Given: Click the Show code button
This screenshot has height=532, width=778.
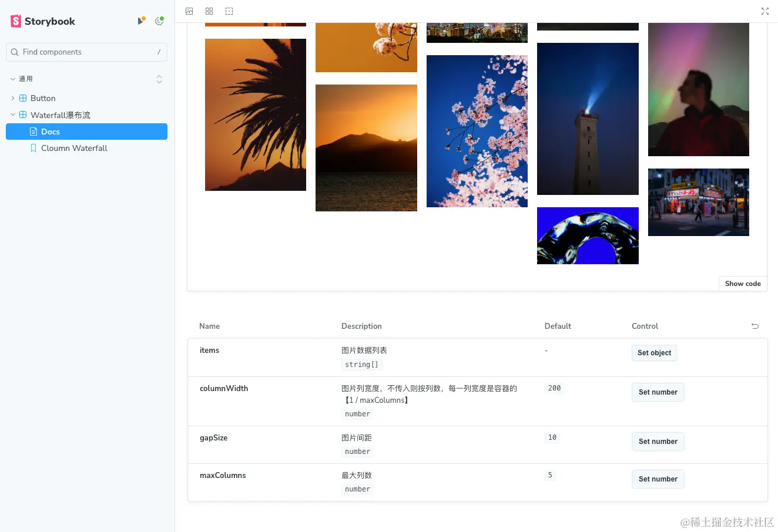Looking at the screenshot, I should pos(743,284).
